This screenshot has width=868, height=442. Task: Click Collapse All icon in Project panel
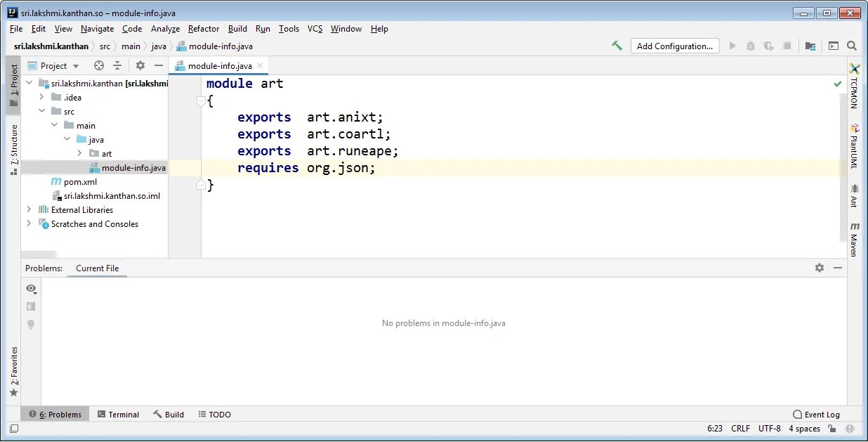point(117,65)
